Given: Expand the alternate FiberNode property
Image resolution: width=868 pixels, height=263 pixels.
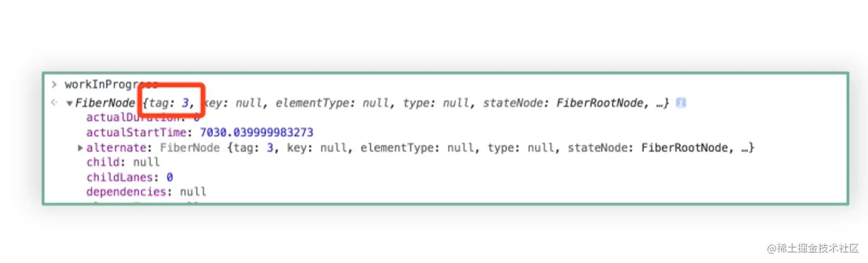Looking at the screenshot, I should point(80,148).
